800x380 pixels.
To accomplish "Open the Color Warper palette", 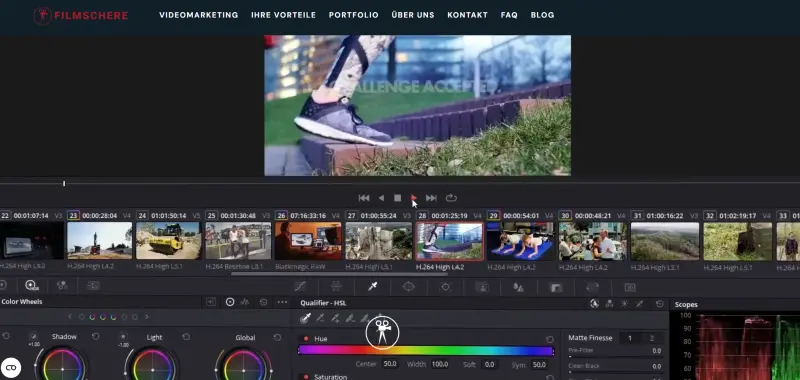I will pyautogui.click(x=336, y=287).
